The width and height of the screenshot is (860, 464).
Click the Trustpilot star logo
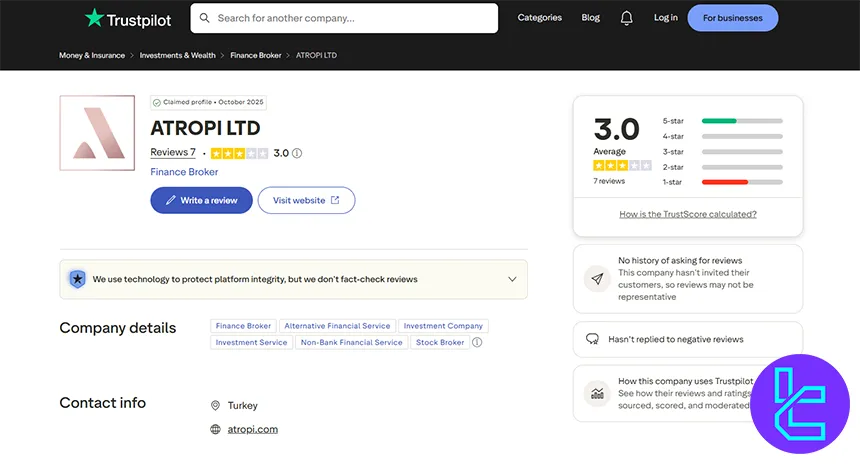point(128,19)
